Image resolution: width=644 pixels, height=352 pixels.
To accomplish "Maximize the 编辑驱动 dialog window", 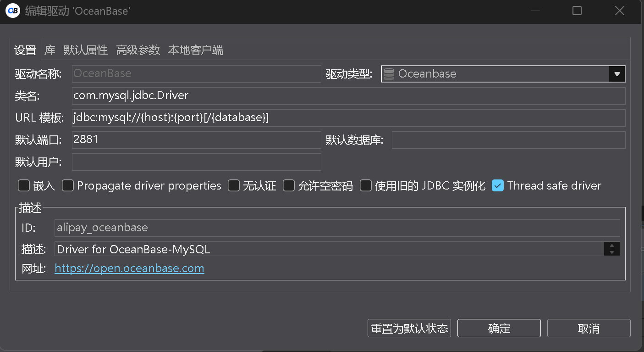I will [x=577, y=11].
